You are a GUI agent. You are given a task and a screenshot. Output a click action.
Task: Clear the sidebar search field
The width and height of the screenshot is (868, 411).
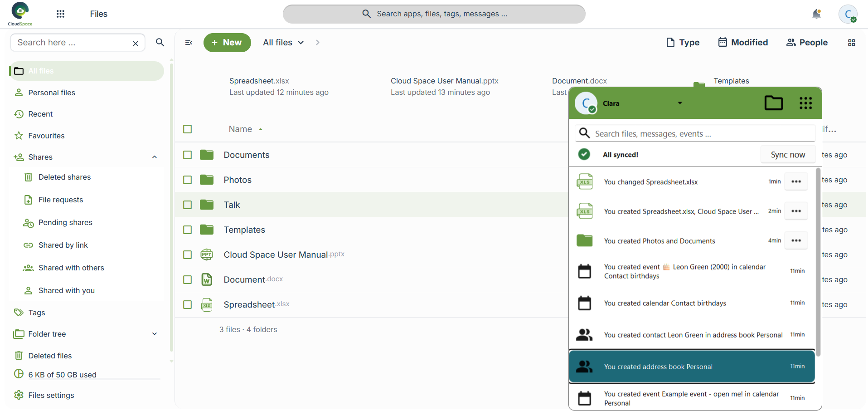coord(135,43)
